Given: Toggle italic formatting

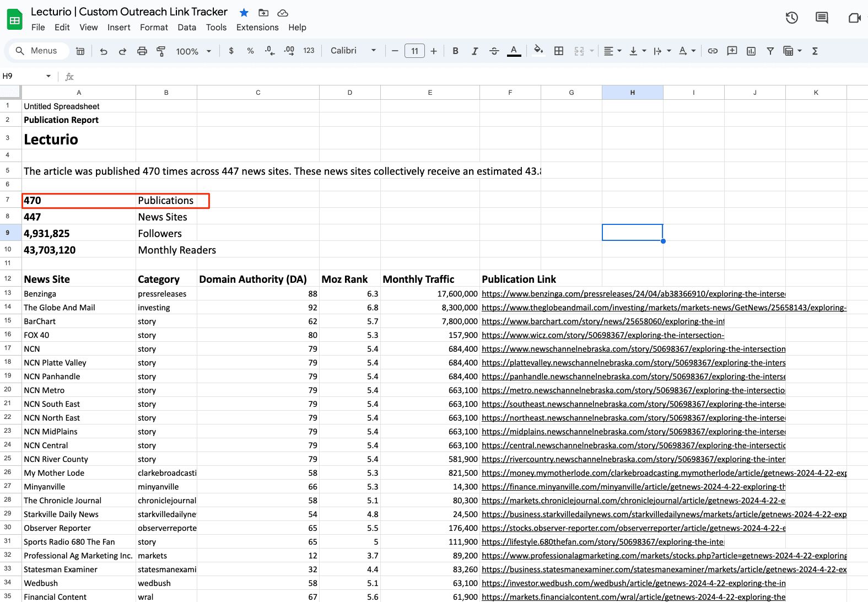Looking at the screenshot, I should click(475, 51).
